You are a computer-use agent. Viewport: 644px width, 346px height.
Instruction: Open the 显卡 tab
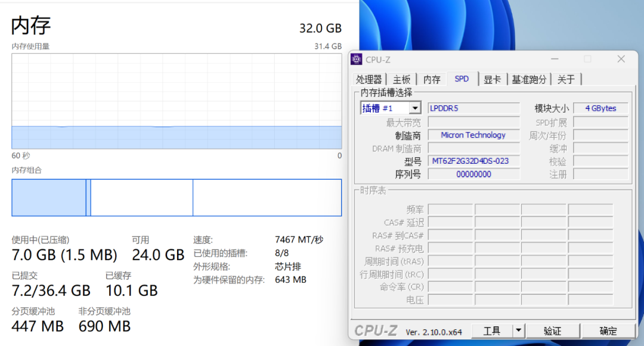click(x=492, y=80)
